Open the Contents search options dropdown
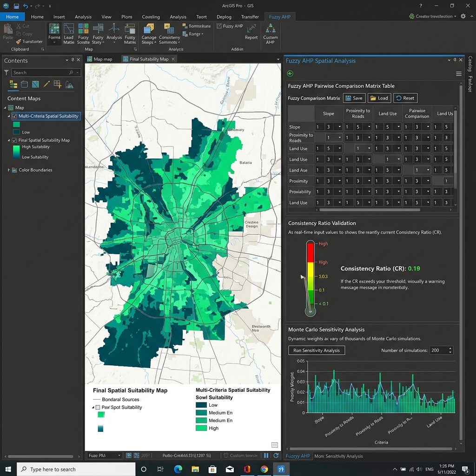This screenshot has height=476, width=476. [x=78, y=73]
